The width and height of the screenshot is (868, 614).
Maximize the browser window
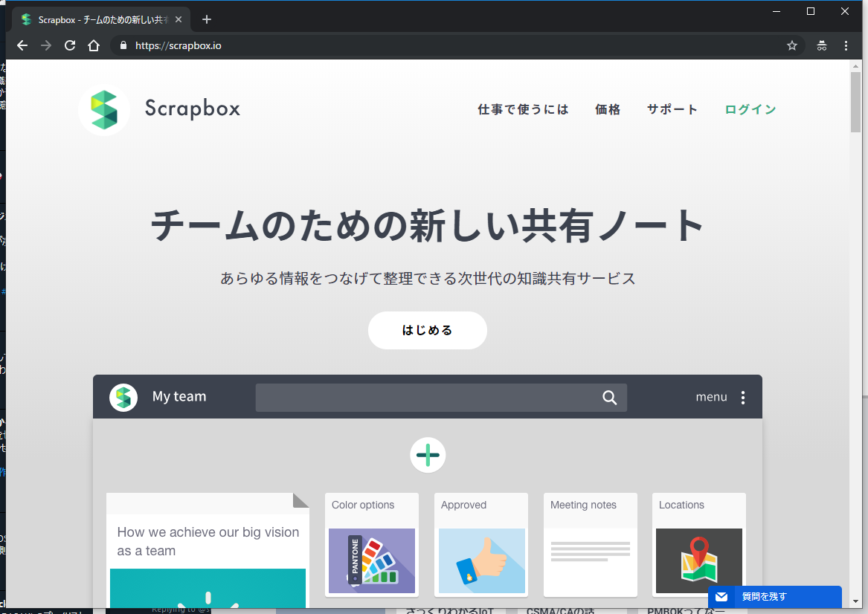point(811,11)
